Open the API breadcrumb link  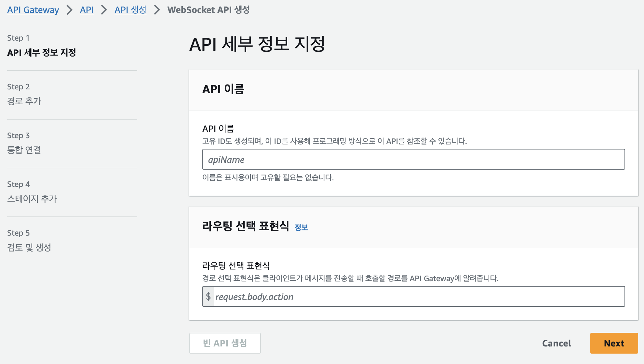click(87, 10)
